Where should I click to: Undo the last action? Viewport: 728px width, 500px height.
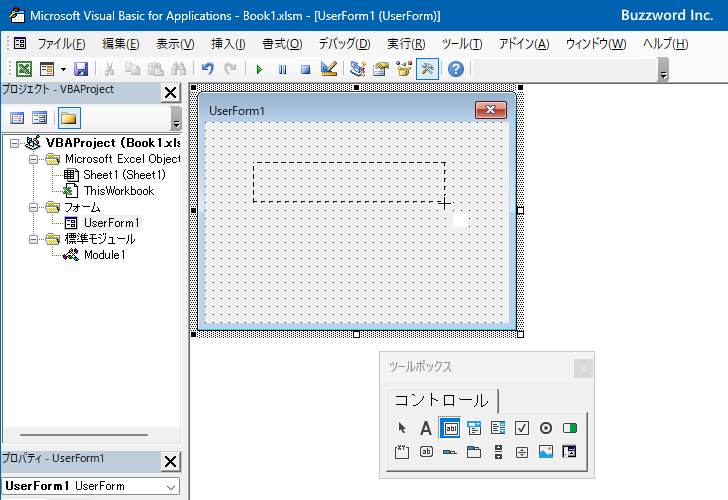coord(208,69)
